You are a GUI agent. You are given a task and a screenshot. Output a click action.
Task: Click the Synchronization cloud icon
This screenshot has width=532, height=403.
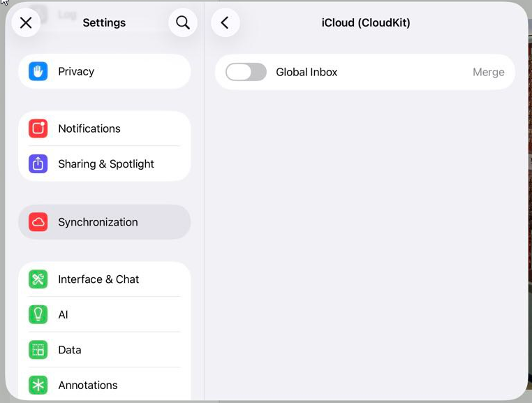38,222
